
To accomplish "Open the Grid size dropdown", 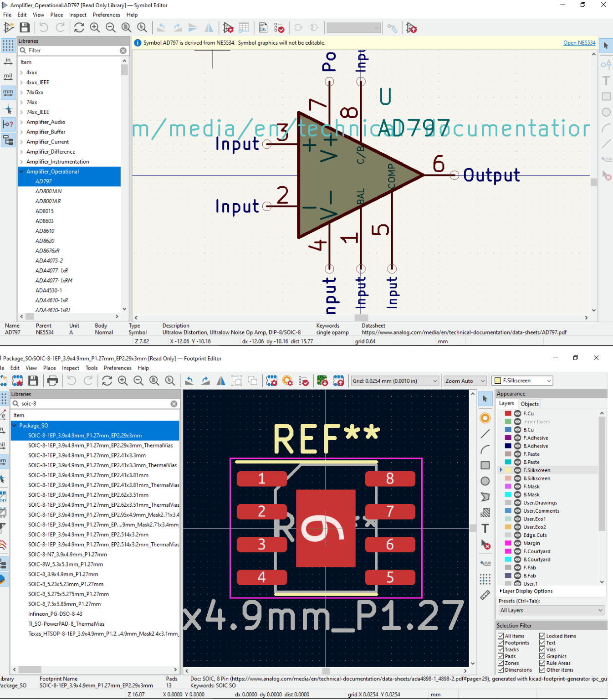I will [x=395, y=381].
